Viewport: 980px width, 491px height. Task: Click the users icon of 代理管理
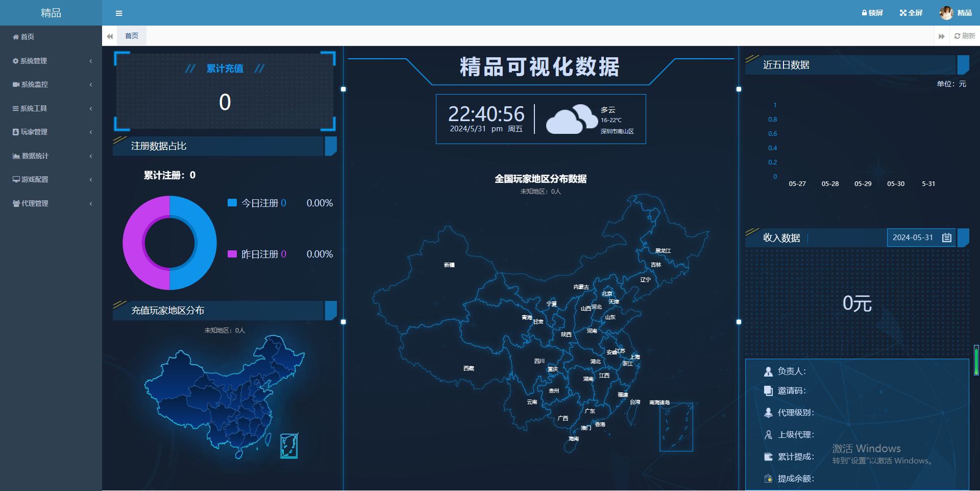[x=16, y=203]
